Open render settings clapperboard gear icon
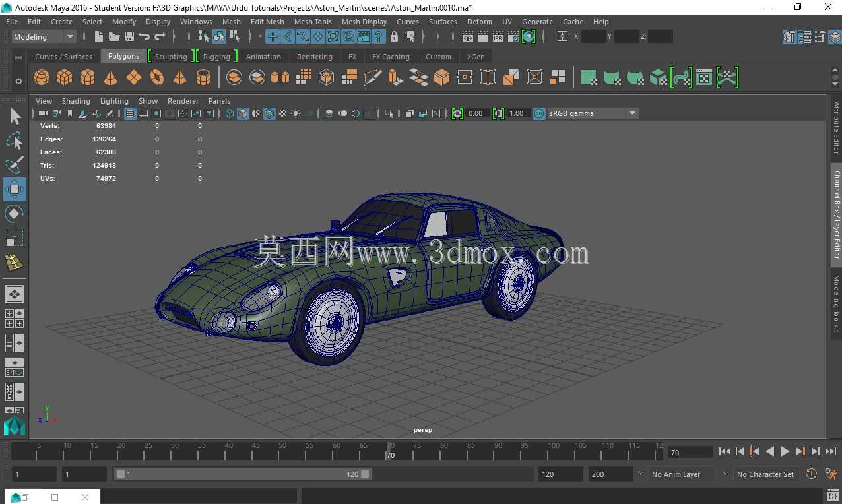The width and height of the screenshot is (842, 504). click(x=513, y=36)
